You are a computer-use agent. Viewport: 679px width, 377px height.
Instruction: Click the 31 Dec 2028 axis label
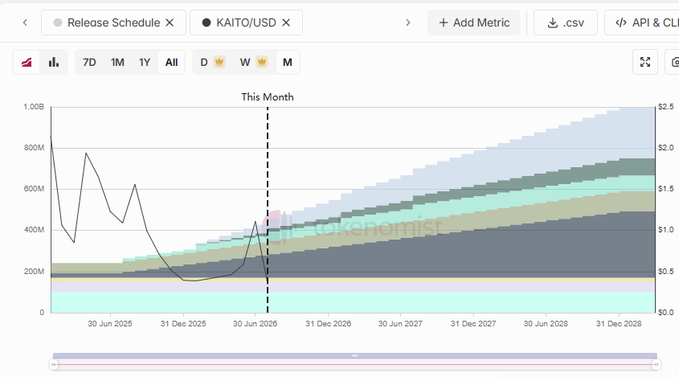[x=619, y=324]
